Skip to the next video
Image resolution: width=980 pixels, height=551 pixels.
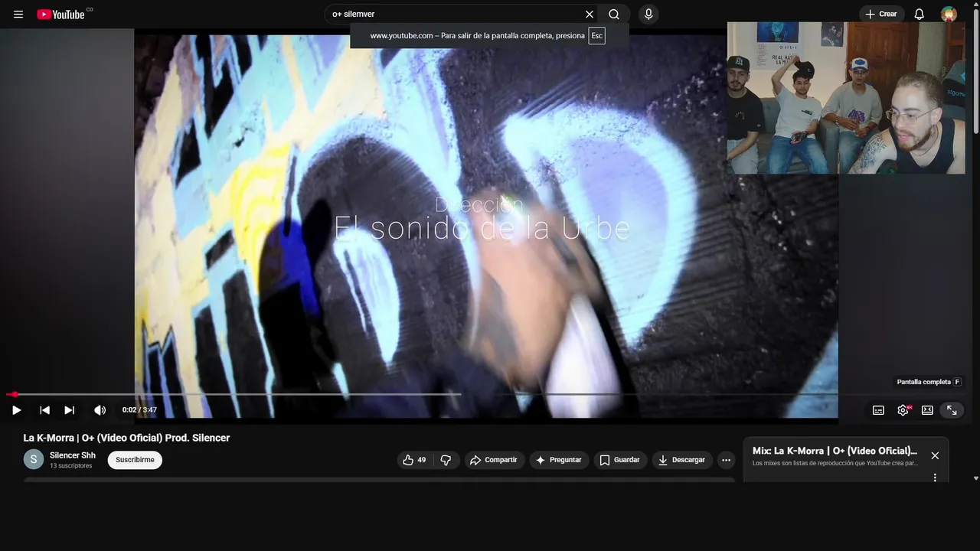(69, 410)
